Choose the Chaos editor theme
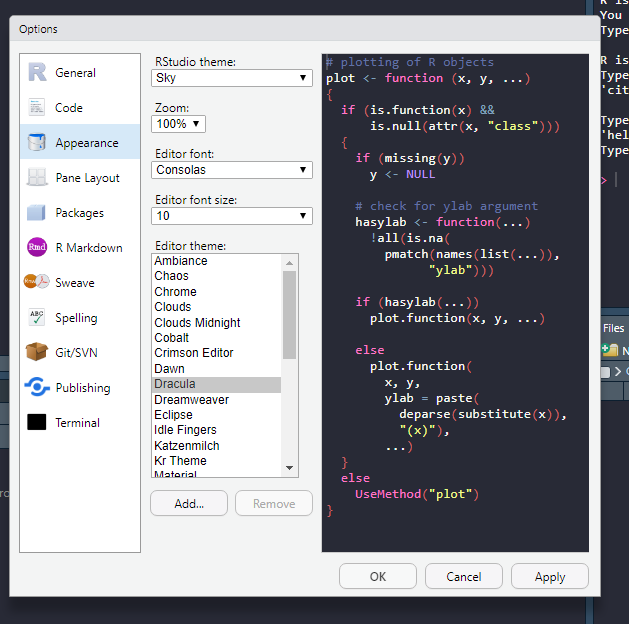The height and width of the screenshot is (624, 629). click(217, 276)
